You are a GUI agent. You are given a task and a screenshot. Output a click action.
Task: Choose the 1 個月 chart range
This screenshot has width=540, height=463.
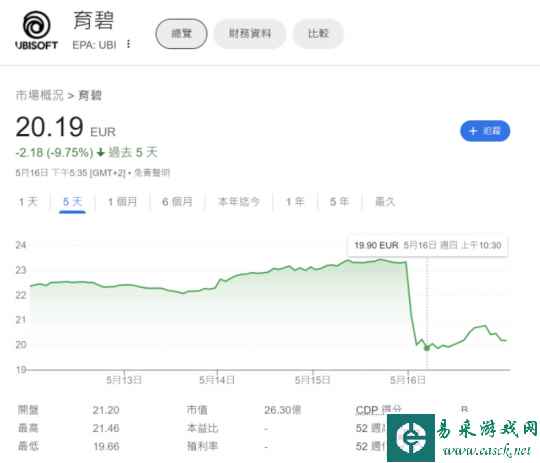pos(123,202)
